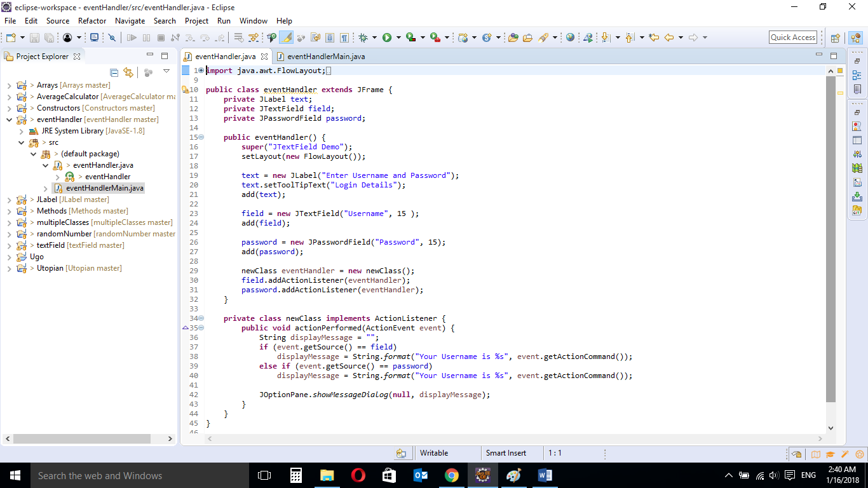The height and width of the screenshot is (488, 868).
Task: Select the Project Explorer tab
Action: [x=42, y=57]
